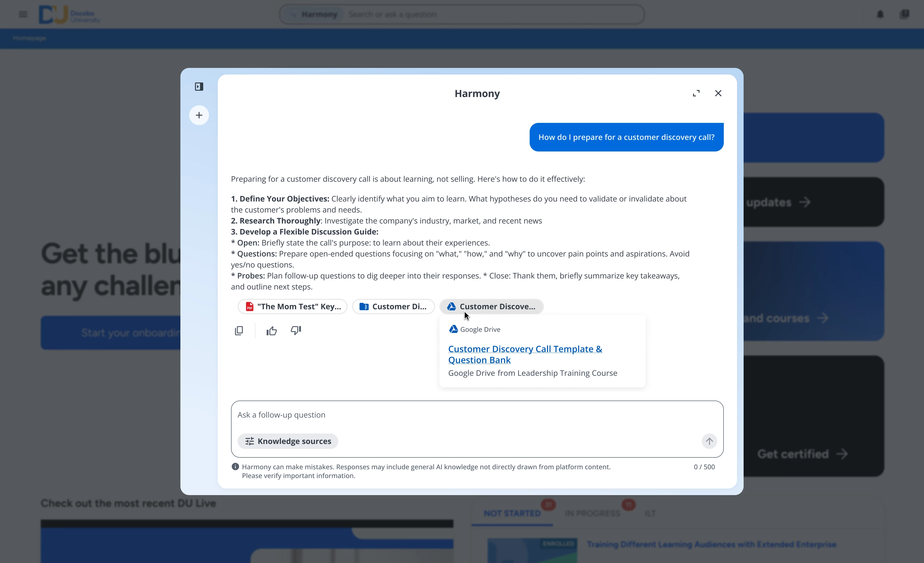Close the Harmony dialog
Viewport: 924px width, 563px height.
pos(718,93)
